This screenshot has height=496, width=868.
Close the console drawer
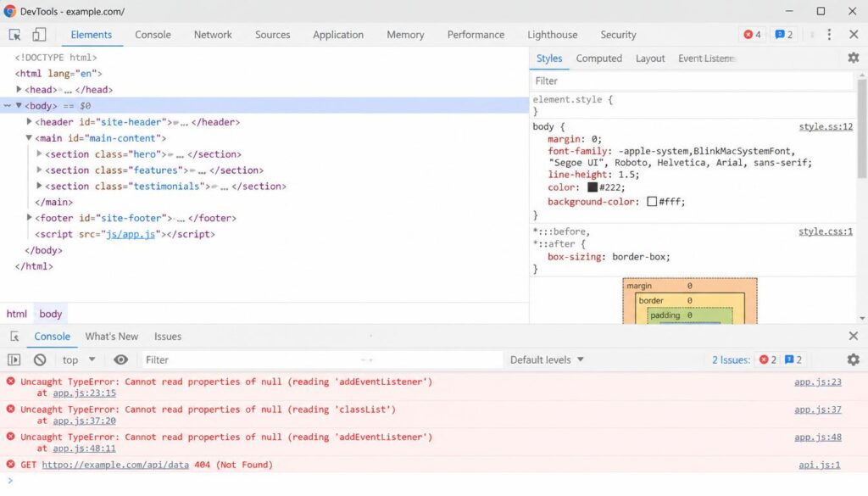(854, 336)
